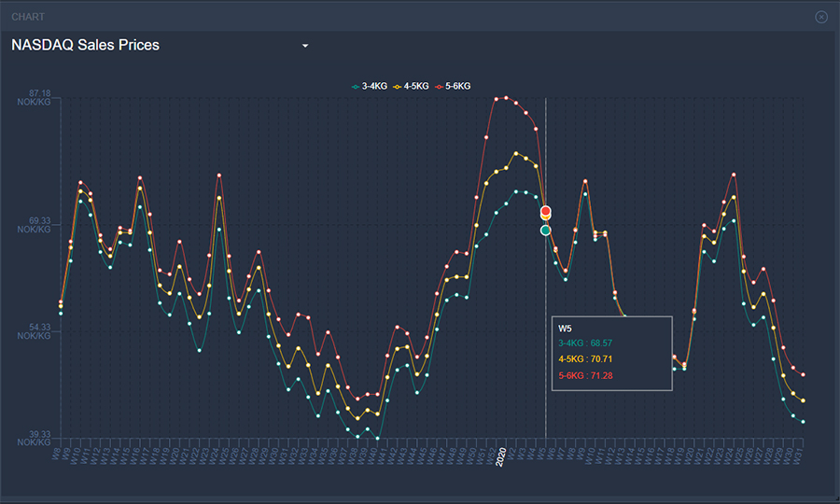Toggle the 5-6KG series in legend

tap(454, 86)
